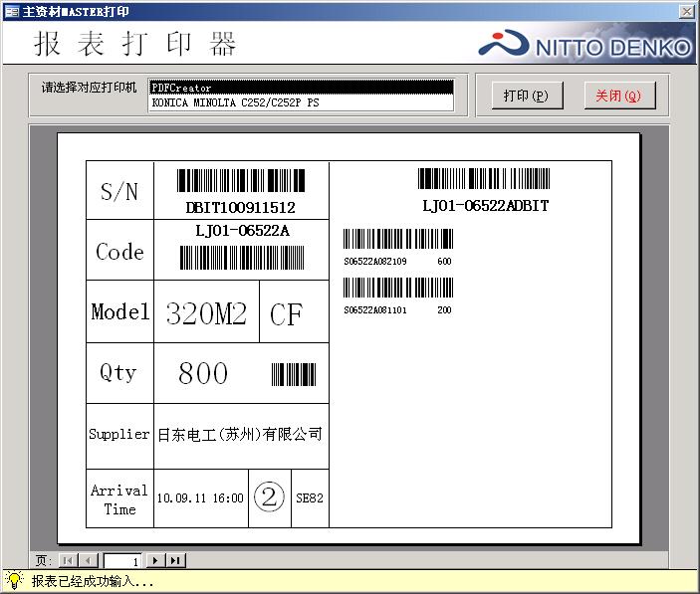700x594 pixels.
Task: Click the small barcode in Qty row
Action: 294,374
